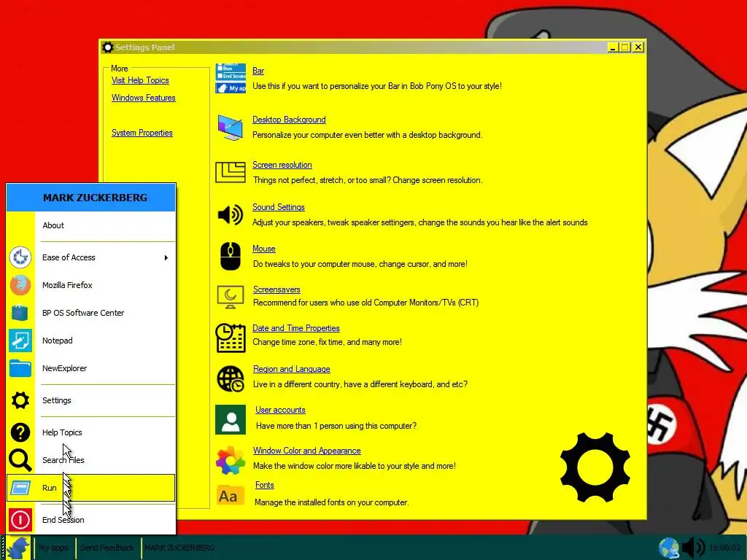Click the Window Color flower icon
The height and width of the screenshot is (560, 747).
[x=231, y=461]
